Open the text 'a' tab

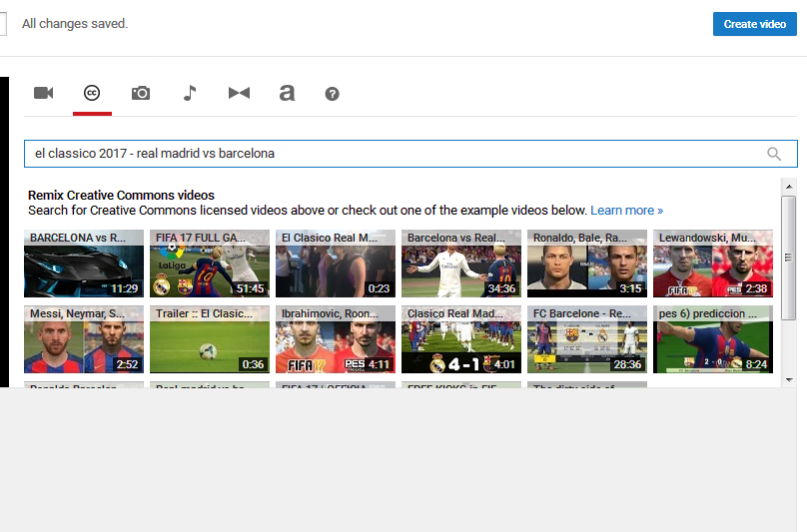pos(288,93)
